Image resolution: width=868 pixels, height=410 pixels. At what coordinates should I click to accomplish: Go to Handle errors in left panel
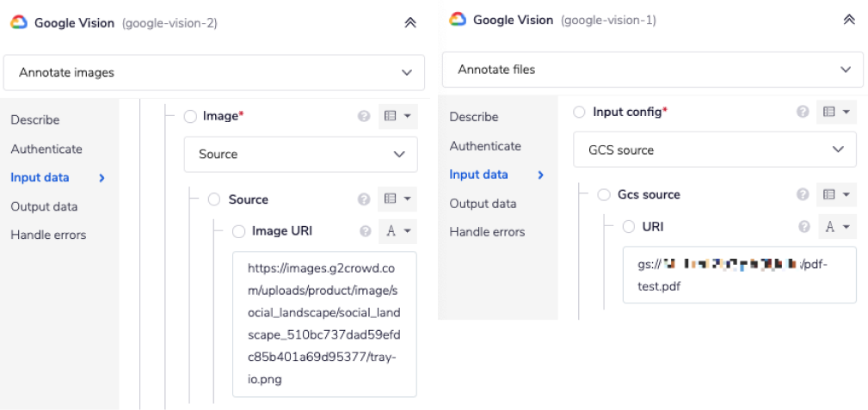pyautogui.click(x=48, y=235)
